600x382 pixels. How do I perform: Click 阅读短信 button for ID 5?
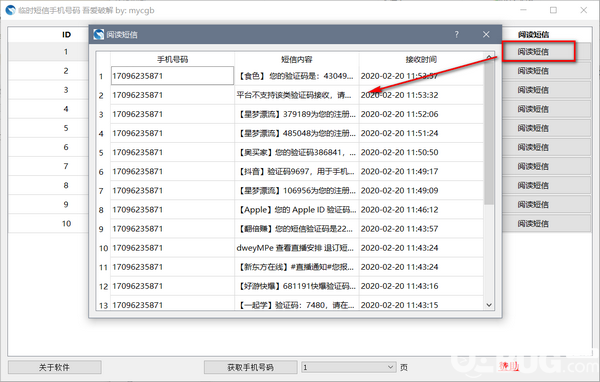546,128
